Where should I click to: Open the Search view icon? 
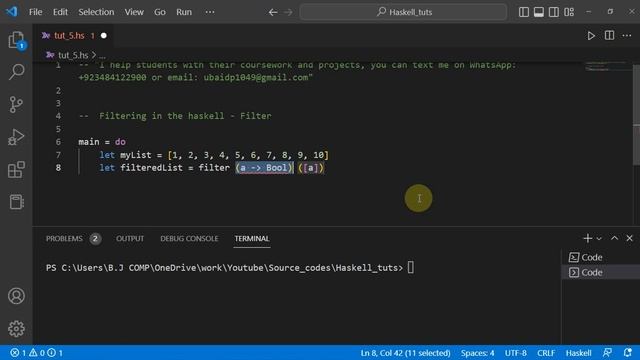point(16,72)
